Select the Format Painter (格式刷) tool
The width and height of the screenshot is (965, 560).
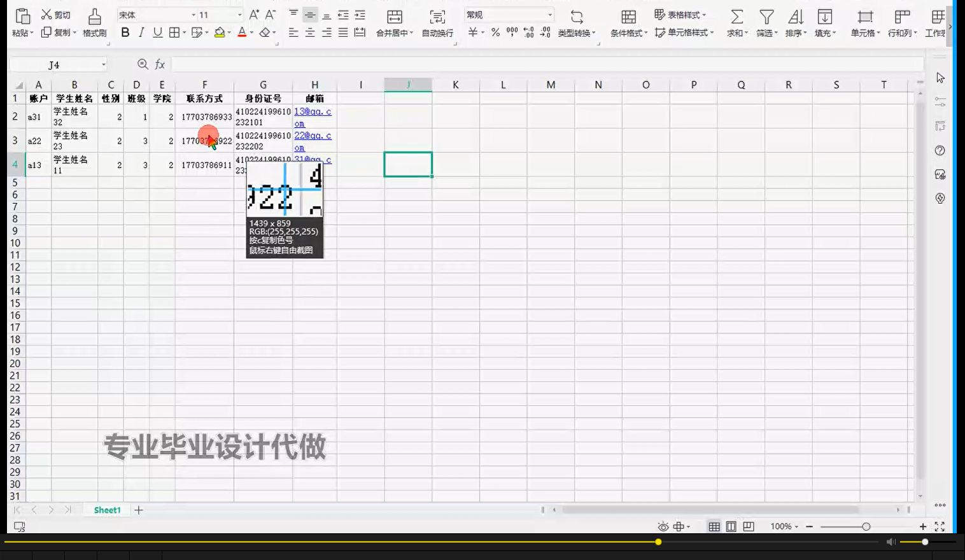(x=93, y=22)
